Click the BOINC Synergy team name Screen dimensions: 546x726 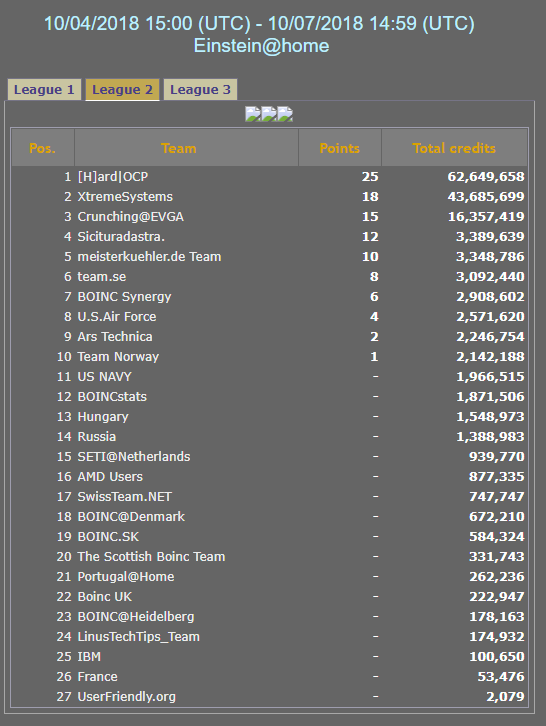pos(124,297)
